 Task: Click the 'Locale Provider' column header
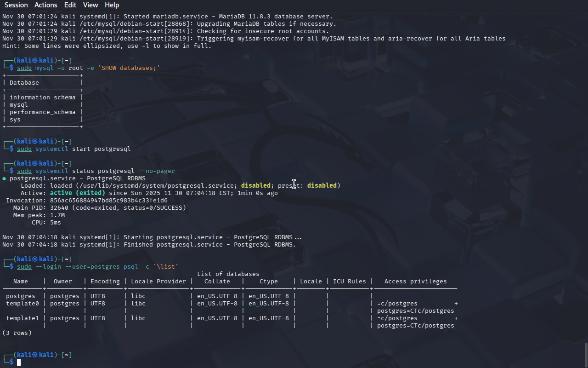tap(158, 282)
